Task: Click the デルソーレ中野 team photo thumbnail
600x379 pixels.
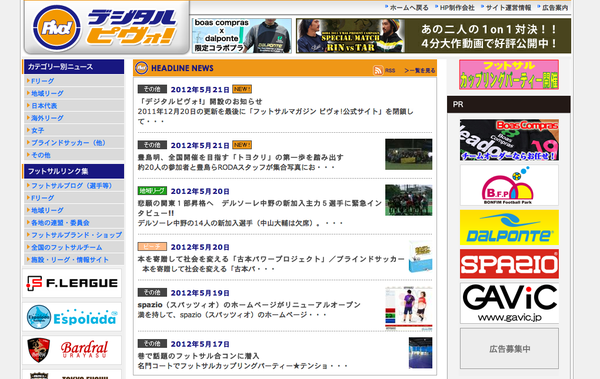Action: point(409,200)
